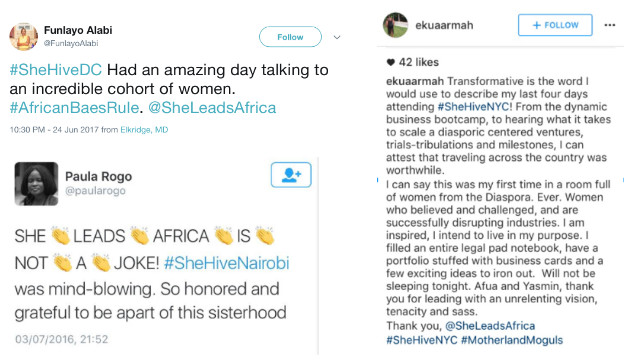Click ekuaarmah's profile picture
638x360 pixels.
coord(395,25)
